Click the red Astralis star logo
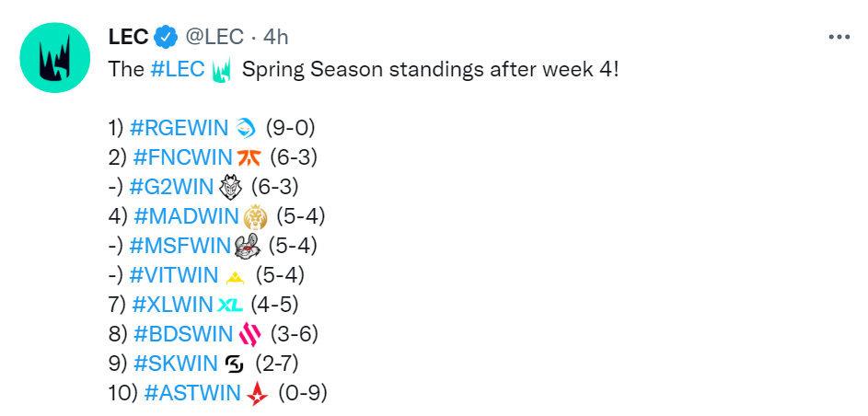Viewport: 868px width, 416px height. pos(257,393)
